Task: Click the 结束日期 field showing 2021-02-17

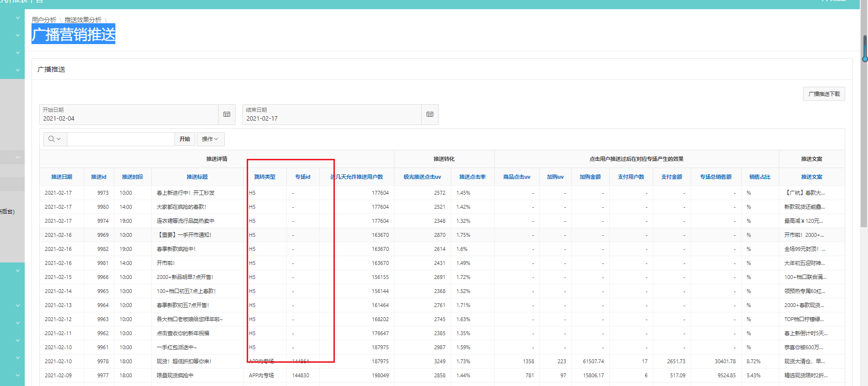Action: [x=331, y=114]
